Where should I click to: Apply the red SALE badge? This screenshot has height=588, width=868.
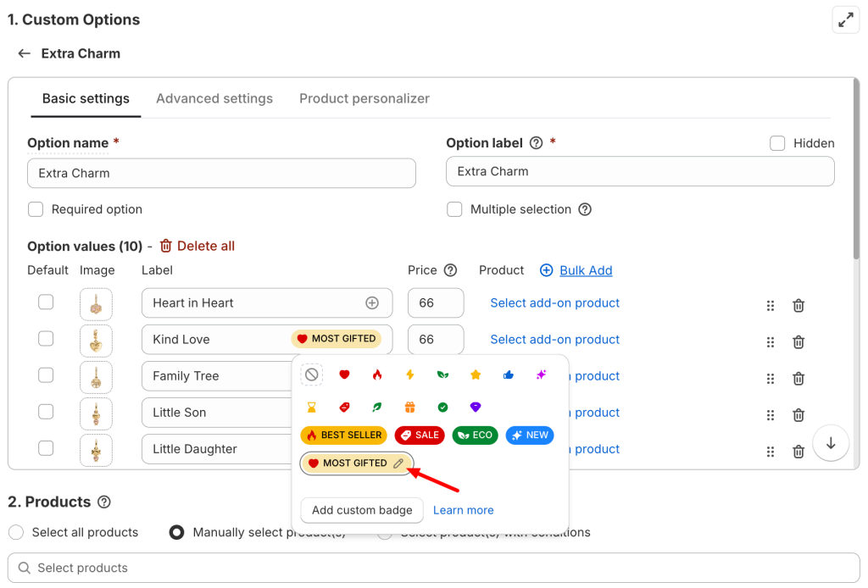[x=420, y=435]
